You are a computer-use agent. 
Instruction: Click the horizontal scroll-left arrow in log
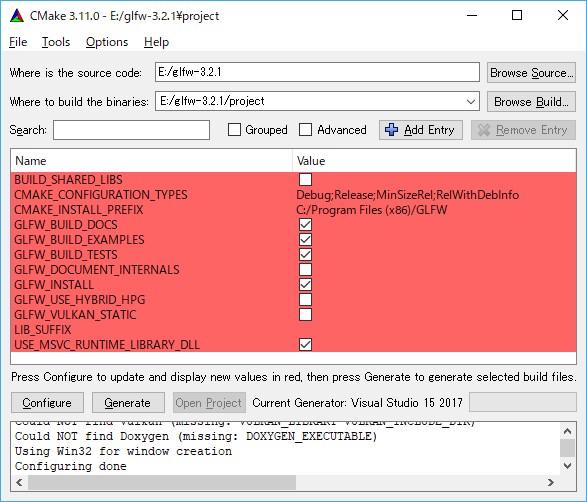coord(19,483)
